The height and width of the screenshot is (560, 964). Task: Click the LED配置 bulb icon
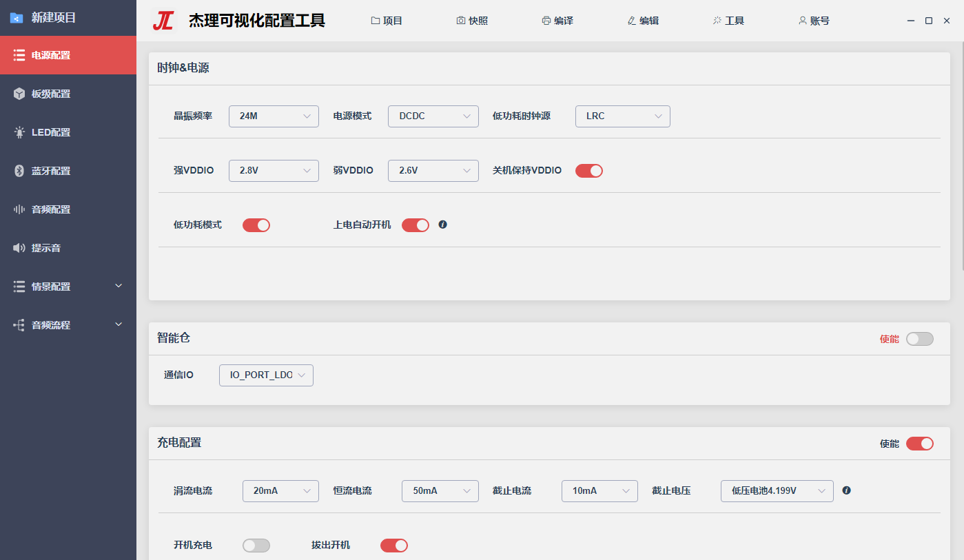19,132
